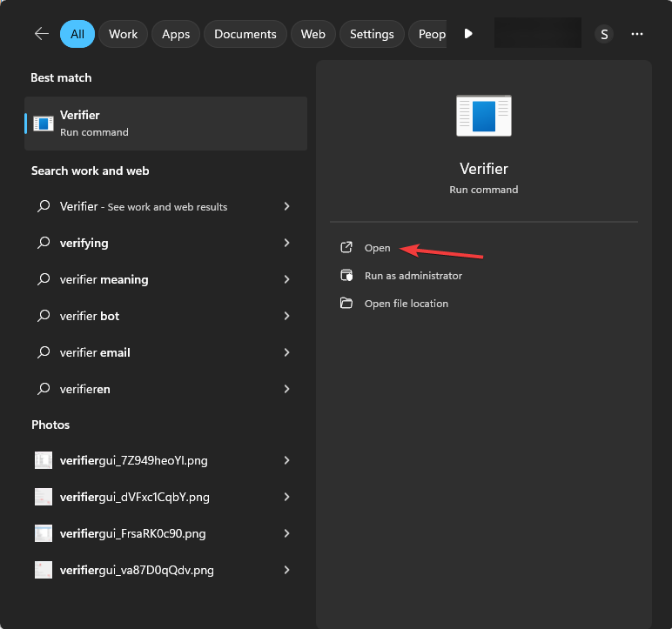
Task: Click the S user account avatar
Action: pos(604,34)
